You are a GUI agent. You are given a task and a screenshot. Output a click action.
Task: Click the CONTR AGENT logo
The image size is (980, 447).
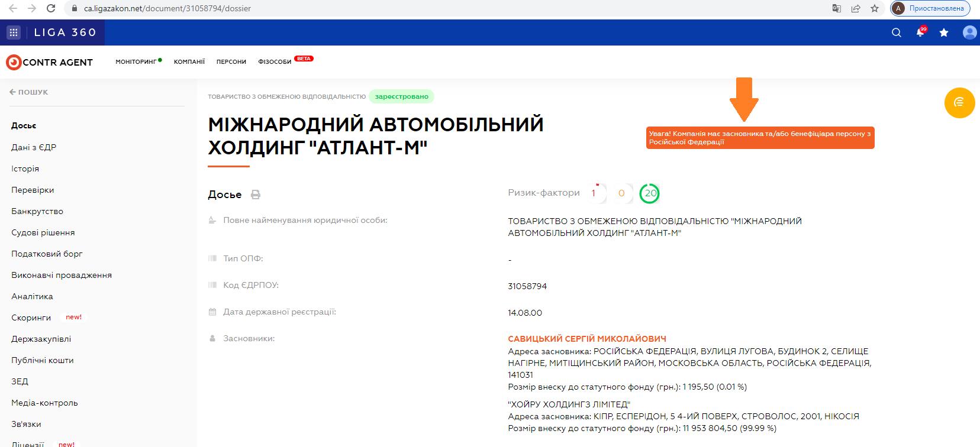pyautogui.click(x=50, y=62)
